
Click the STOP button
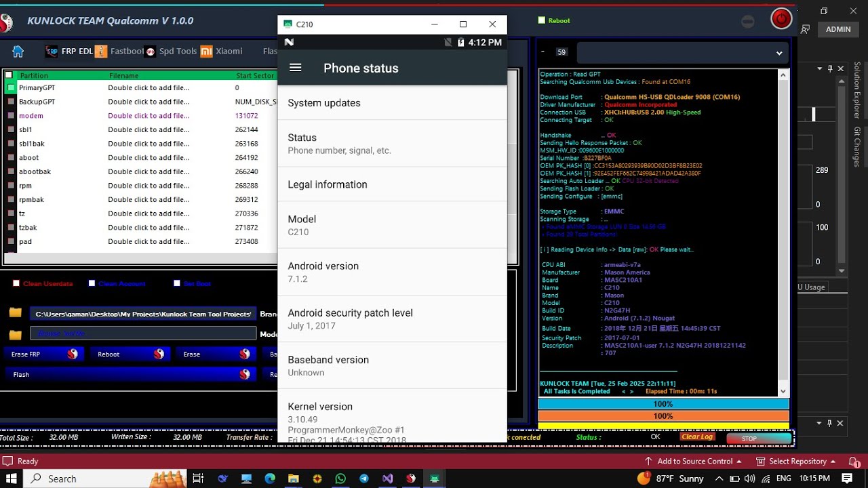758,439
